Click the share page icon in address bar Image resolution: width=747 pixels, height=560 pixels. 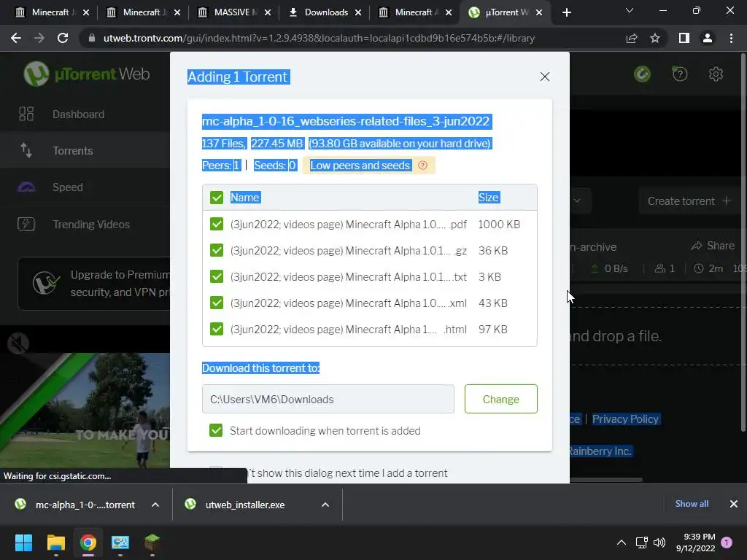click(632, 38)
